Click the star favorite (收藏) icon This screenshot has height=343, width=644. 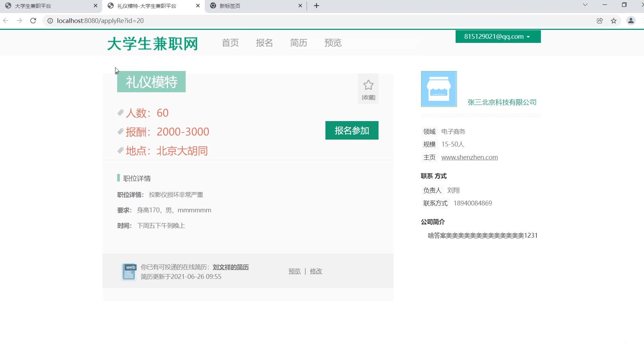click(x=368, y=85)
